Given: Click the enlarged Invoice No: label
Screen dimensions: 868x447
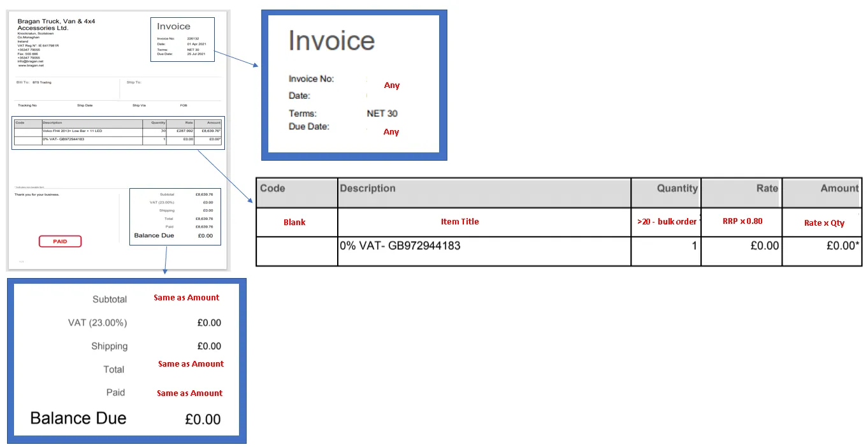Looking at the screenshot, I should [x=311, y=79].
